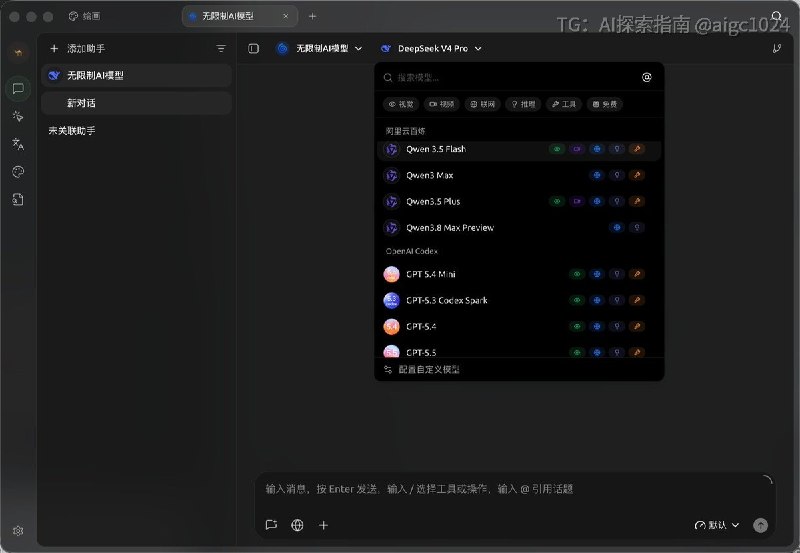Open settings gear at sidebar bottom
Viewport: 800px width, 553px height.
(18, 531)
